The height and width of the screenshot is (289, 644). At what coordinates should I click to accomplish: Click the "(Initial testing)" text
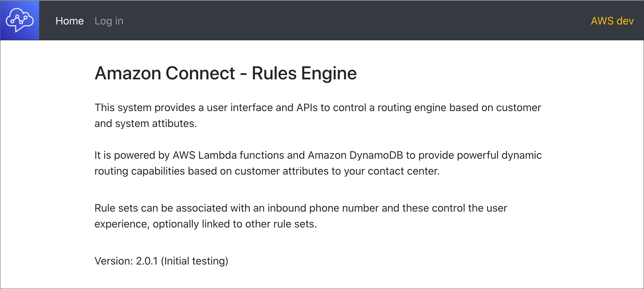click(195, 261)
